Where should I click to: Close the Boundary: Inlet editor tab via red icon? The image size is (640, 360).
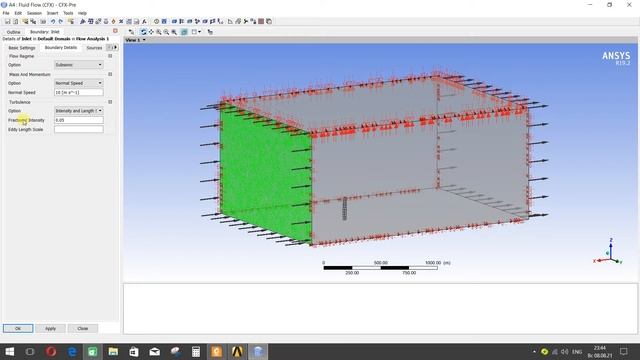[115, 31]
